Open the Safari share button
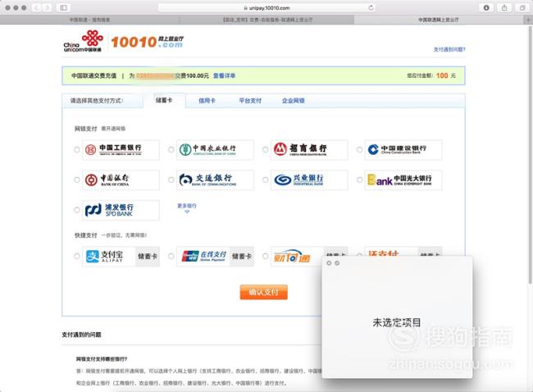Viewport: 533px width, 392px height. [504, 7]
